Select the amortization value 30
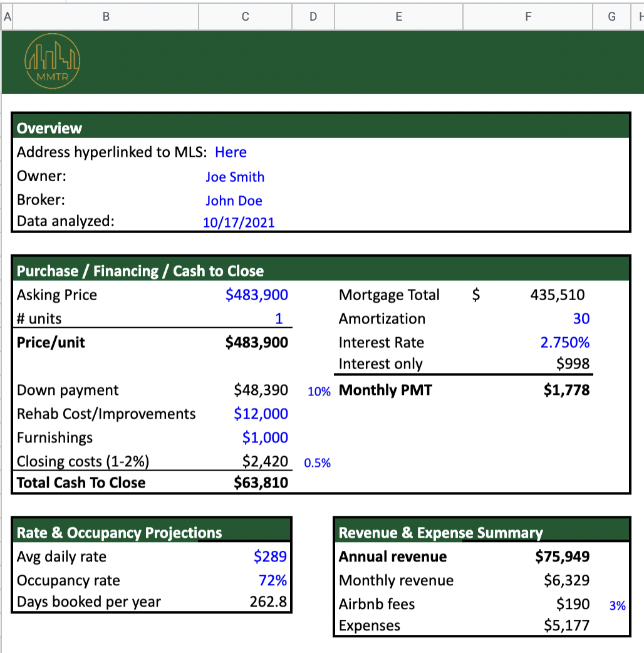This screenshot has width=644, height=653. pos(581,318)
